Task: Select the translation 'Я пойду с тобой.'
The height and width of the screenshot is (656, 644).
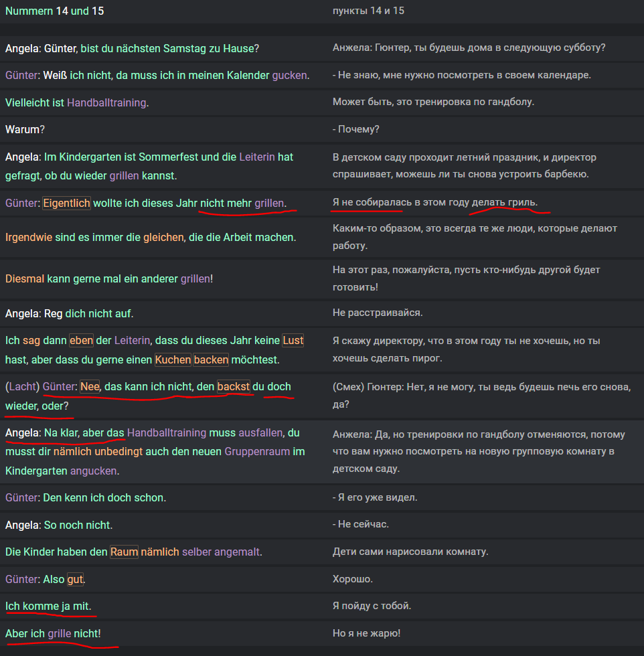Action: (372, 606)
